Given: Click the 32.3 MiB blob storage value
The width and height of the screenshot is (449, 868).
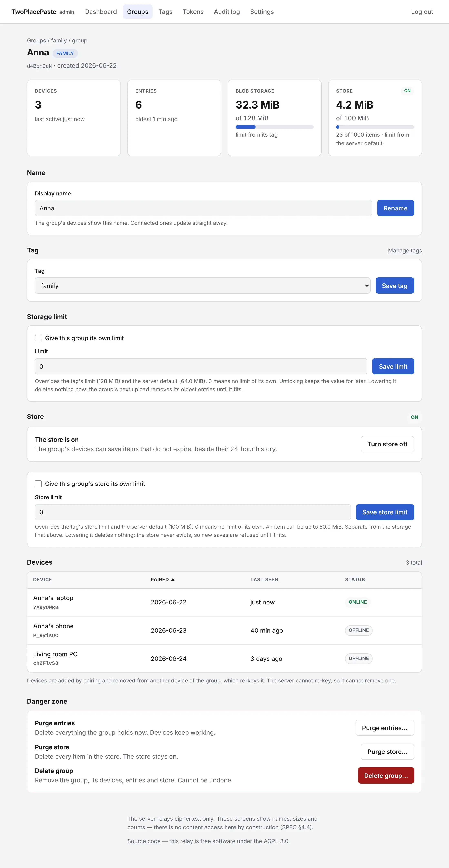Looking at the screenshot, I should [x=258, y=105].
